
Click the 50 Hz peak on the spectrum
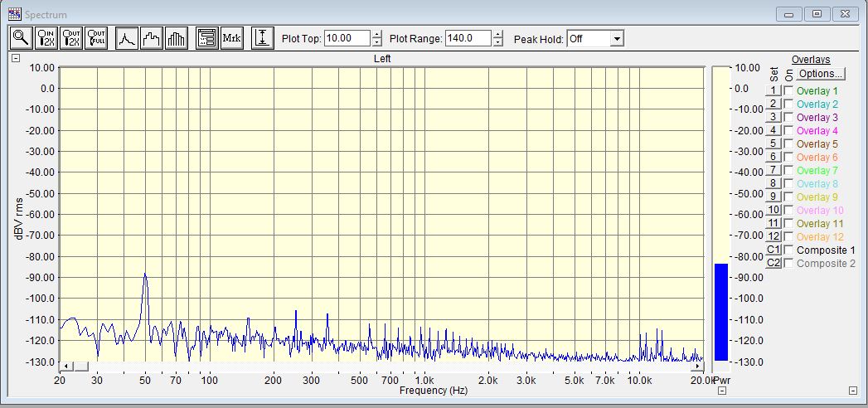click(x=145, y=274)
